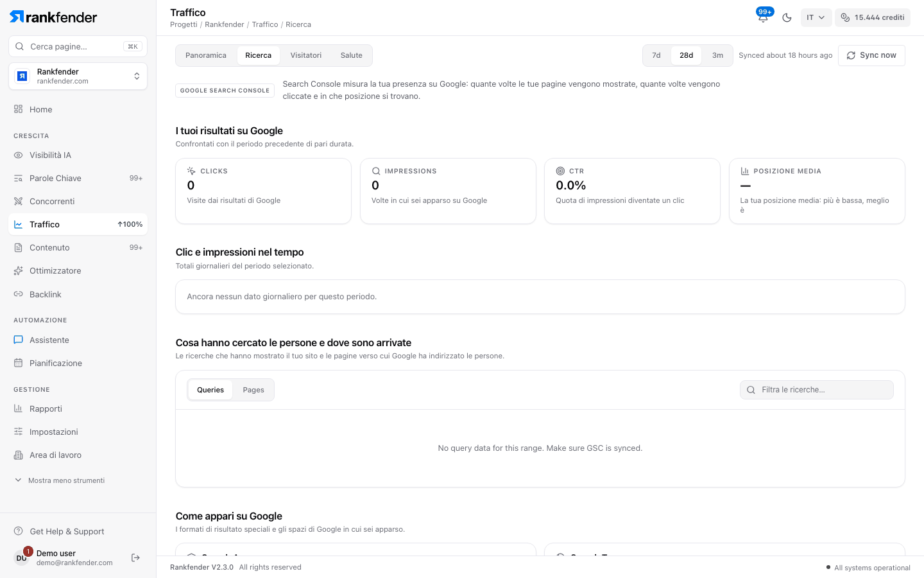924x578 pixels.
Task: Open Assistente chat icon
Action: coord(19,340)
